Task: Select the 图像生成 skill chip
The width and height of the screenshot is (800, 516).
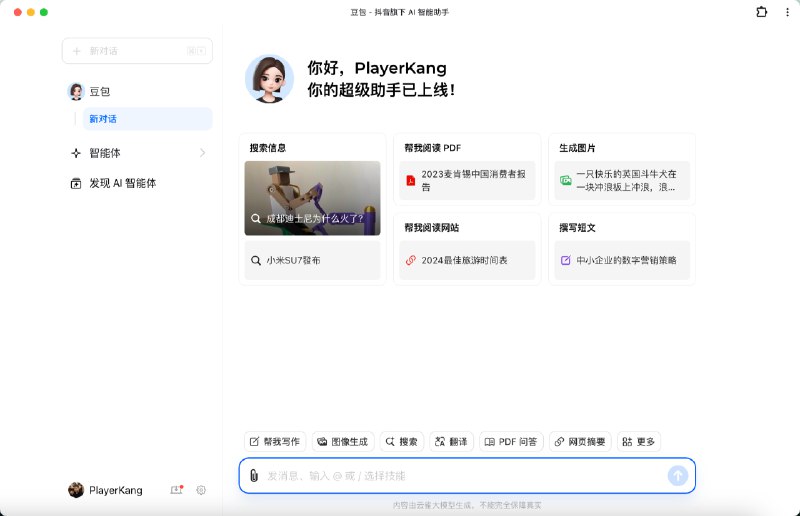Action: coord(343,441)
